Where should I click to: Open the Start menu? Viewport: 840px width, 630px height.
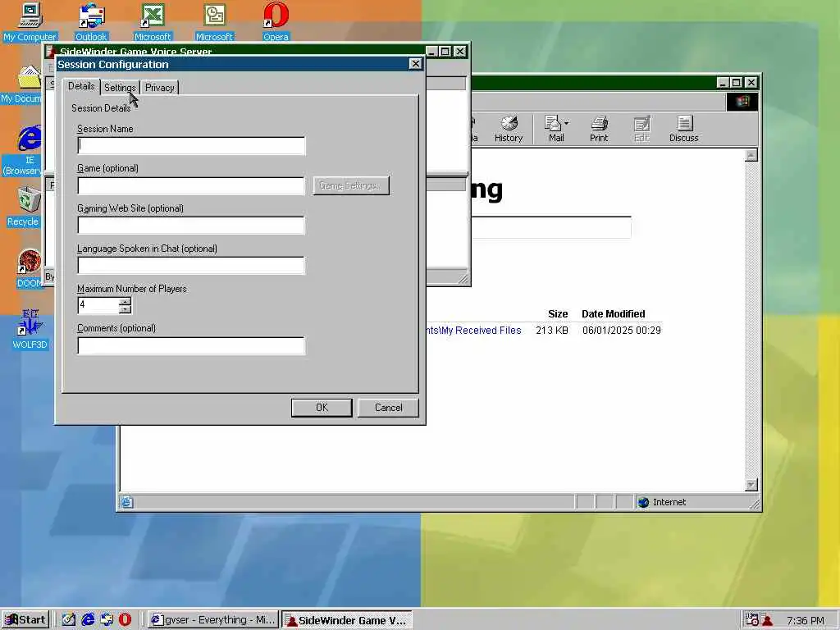tap(25, 620)
